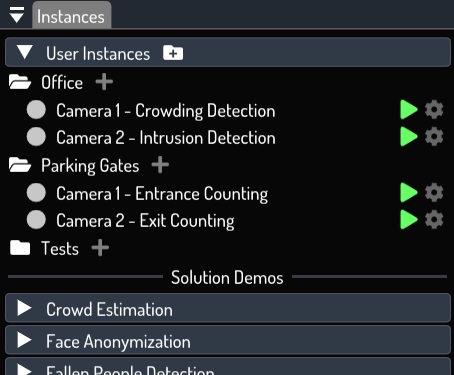This screenshot has height=375, width=454.
Task: Open the panel dropdown menu arrow
Action: [17, 15]
